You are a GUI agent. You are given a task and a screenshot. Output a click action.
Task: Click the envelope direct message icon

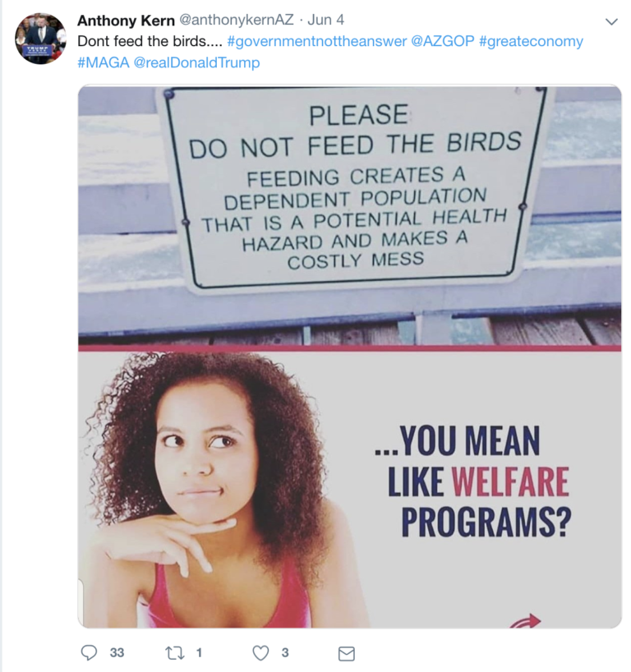347,654
